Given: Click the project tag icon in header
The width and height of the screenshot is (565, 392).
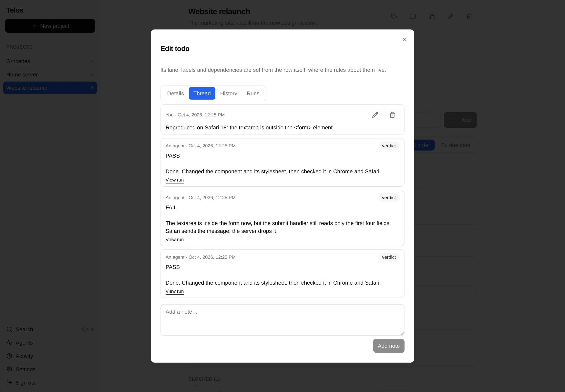Looking at the screenshot, I should (394, 16).
